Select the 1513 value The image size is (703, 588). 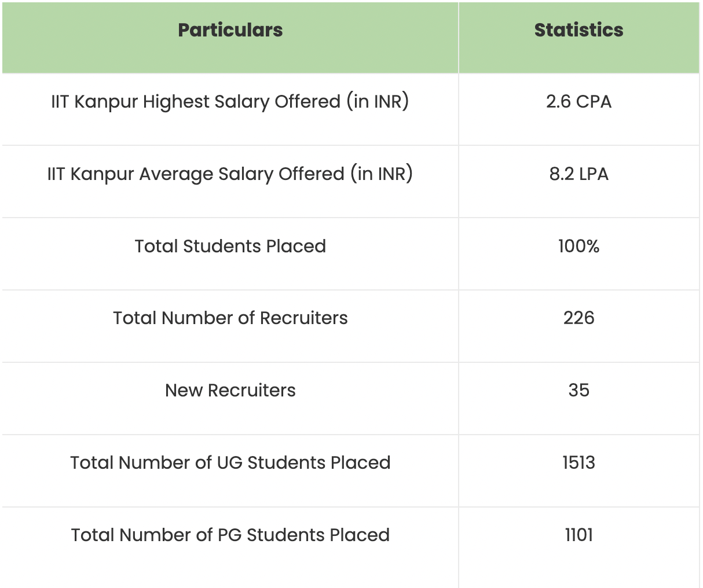tap(578, 463)
